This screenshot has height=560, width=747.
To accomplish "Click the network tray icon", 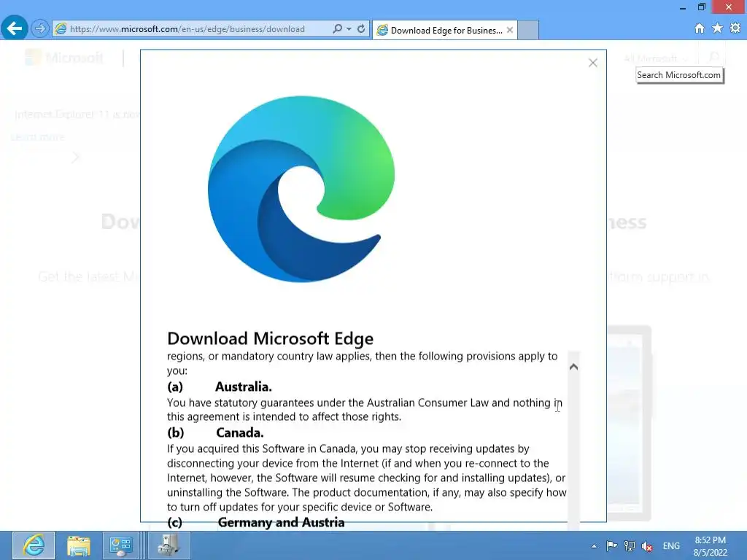I will pyautogui.click(x=630, y=546).
